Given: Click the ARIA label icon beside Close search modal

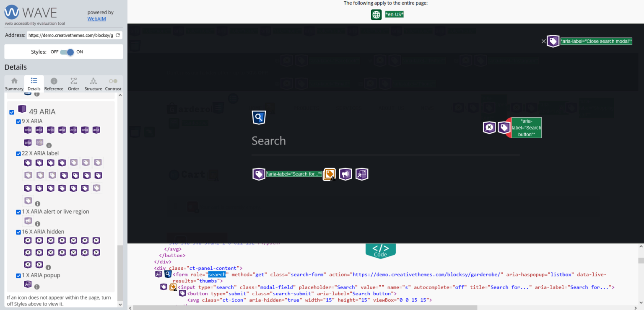Looking at the screenshot, I should pos(553,41).
